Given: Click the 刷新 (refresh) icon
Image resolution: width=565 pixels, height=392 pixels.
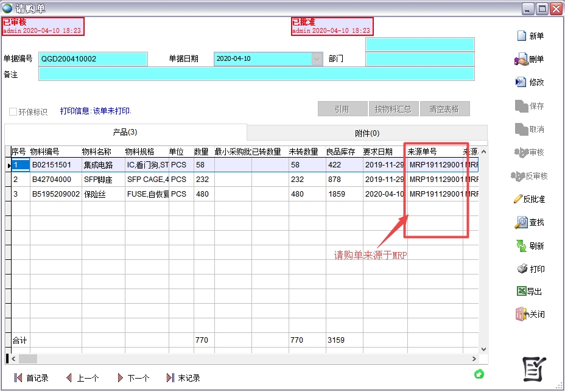Looking at the screenshot, I should point(521,246).
